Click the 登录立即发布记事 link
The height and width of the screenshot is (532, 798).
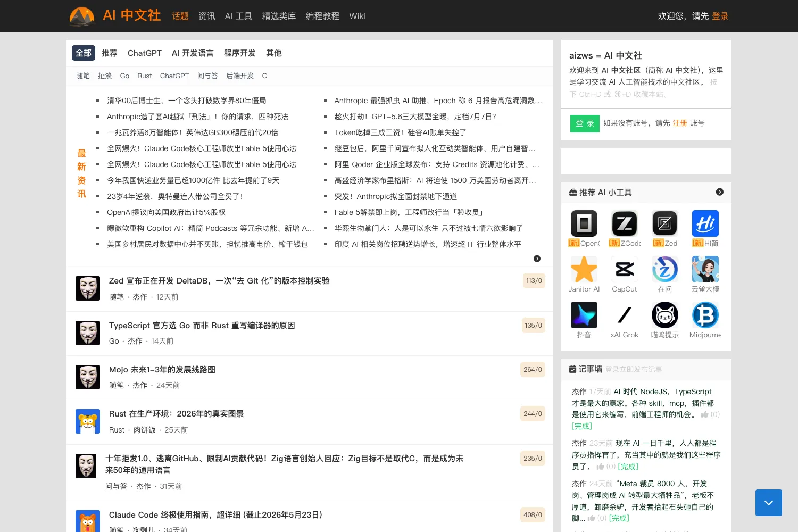click(x=634, y=369)
